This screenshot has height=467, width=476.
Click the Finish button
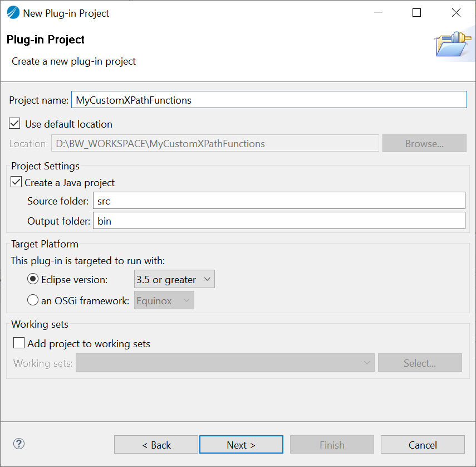click(331, 445)
